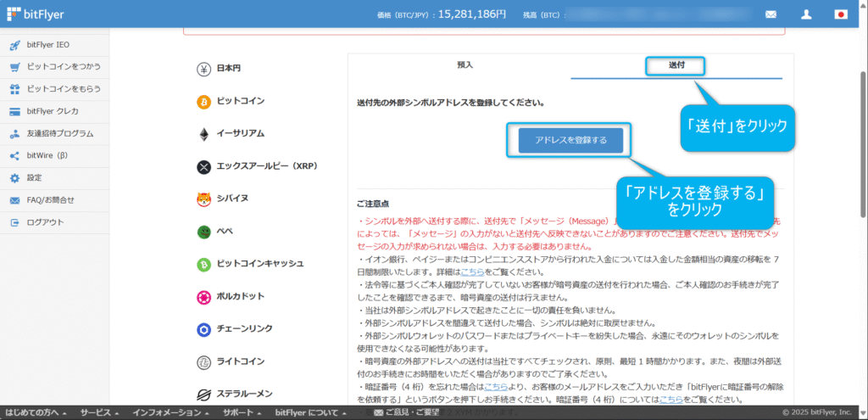This screenshot has height=420, width=868.
Task: Click the ログアウト exit icon
Action: click(15, 223)
